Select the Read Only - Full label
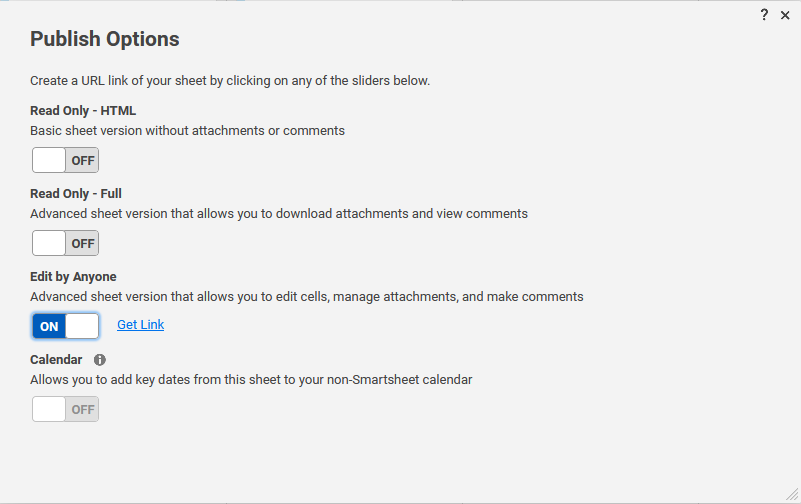Image resolution: width=801 pixels, height=504 pixels. (x=76, y=194)
